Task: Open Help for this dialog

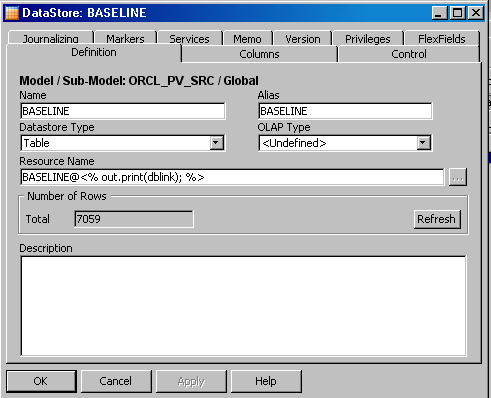Action: click(266, 381)
